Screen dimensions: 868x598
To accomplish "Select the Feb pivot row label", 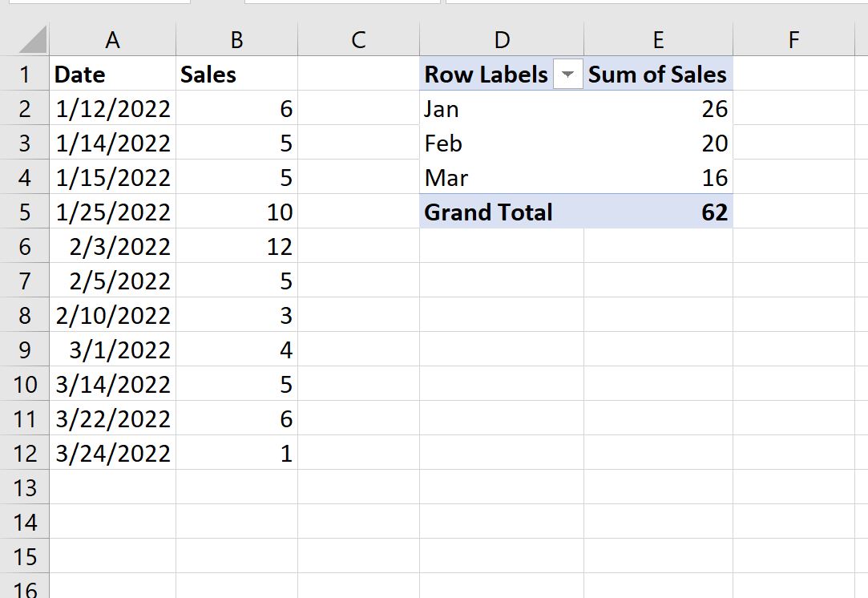I will 501,143.
